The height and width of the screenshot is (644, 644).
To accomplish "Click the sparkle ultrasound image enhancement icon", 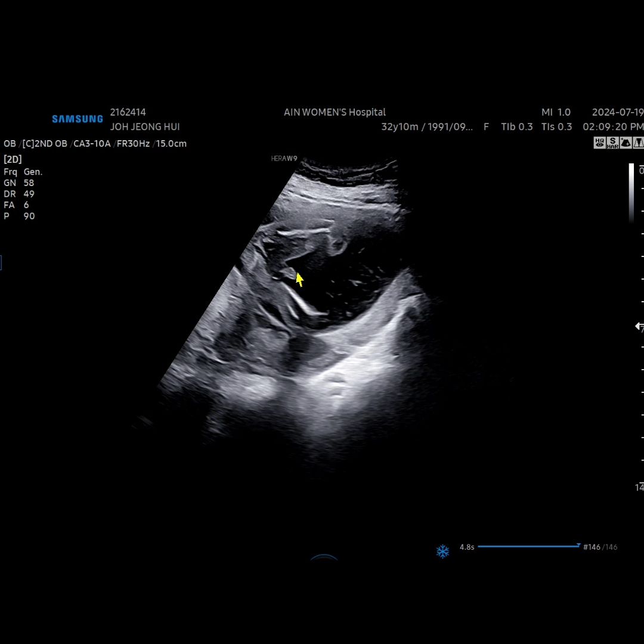I will tap(626, 143).
